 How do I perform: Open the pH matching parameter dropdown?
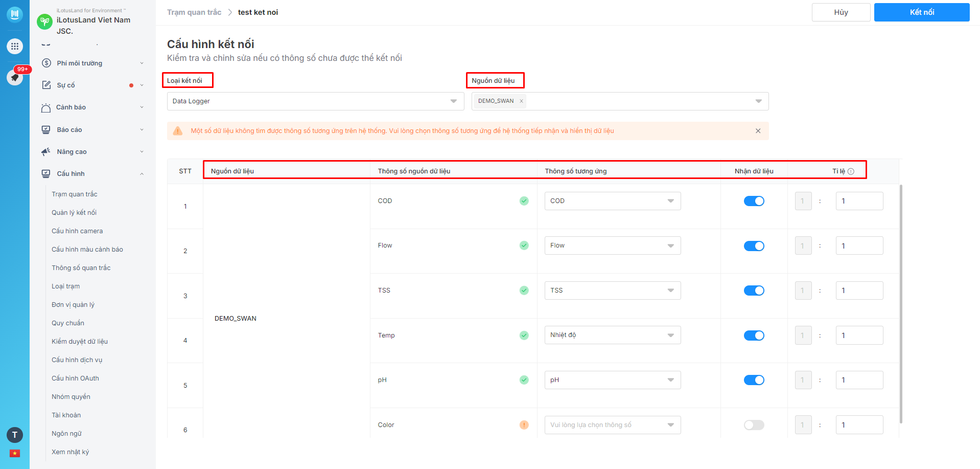point(613,380)
